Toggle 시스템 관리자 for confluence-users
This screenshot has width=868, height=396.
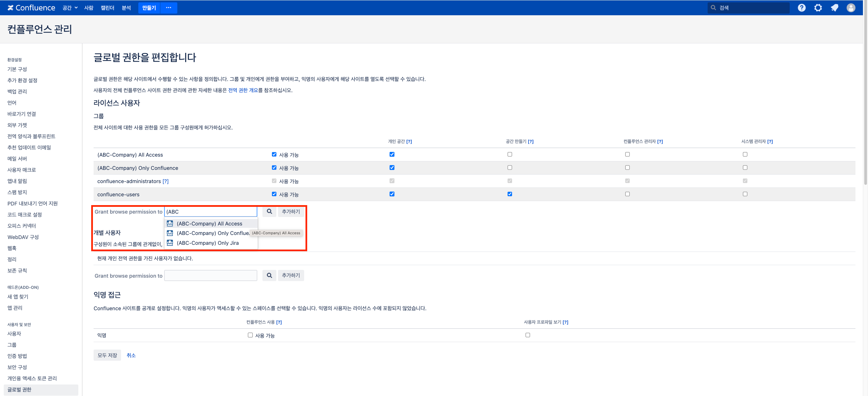(x=745, y=194)
